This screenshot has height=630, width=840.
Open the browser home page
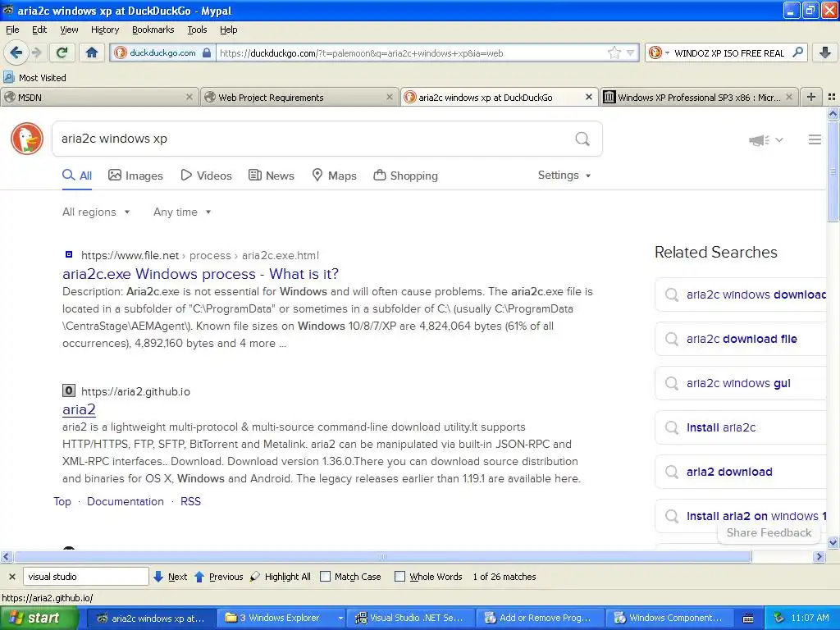click(x=92, y=52)
